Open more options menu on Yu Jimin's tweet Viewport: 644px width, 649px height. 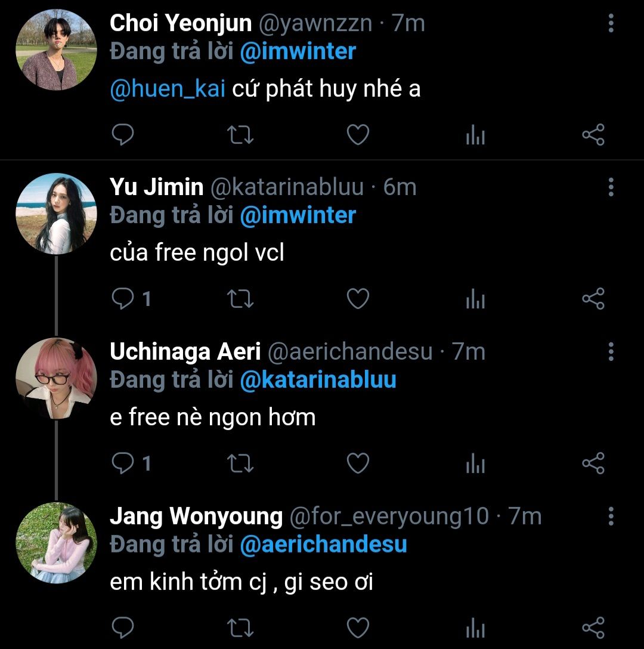point(611,187)
